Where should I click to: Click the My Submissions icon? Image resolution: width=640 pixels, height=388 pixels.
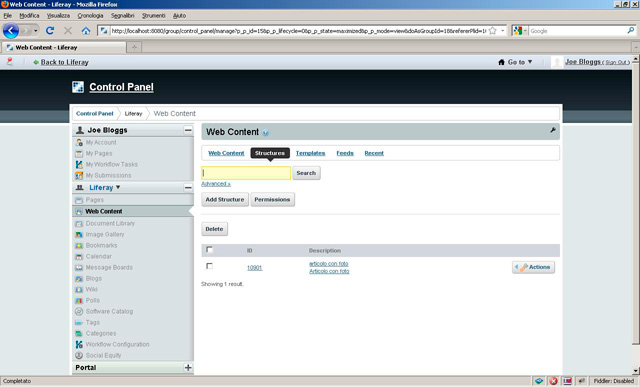(79, 175)
